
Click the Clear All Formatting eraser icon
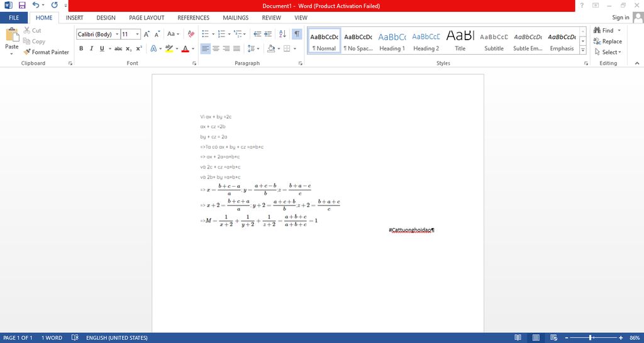tap(191, 34)
